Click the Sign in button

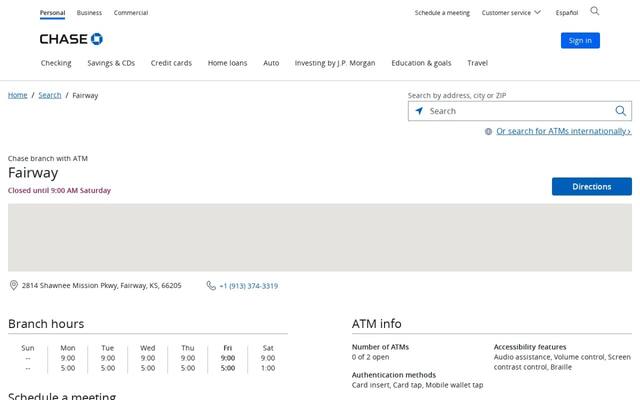(580, 40)
